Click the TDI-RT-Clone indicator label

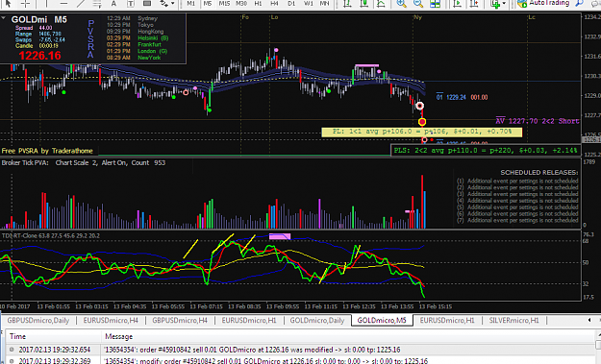[x=51, y=235]
